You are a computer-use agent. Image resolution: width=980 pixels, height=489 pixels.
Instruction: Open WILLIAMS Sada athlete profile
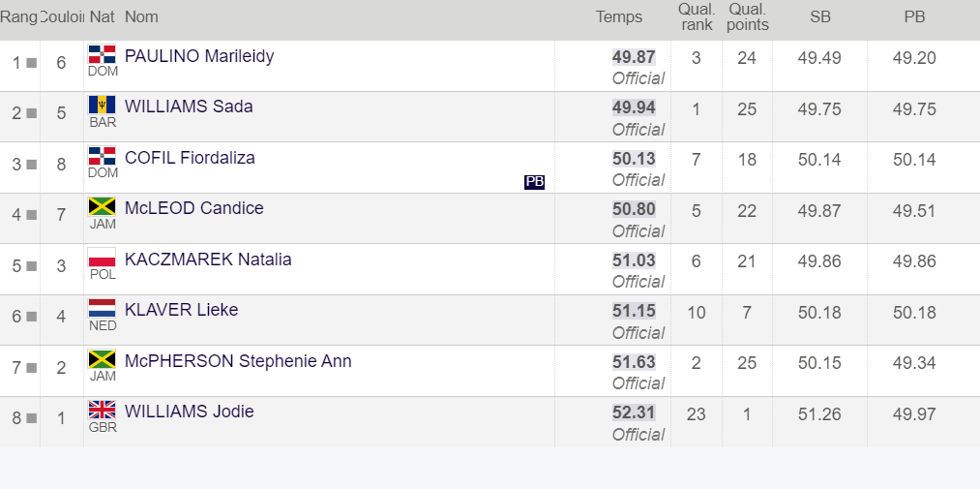point(189,107)
